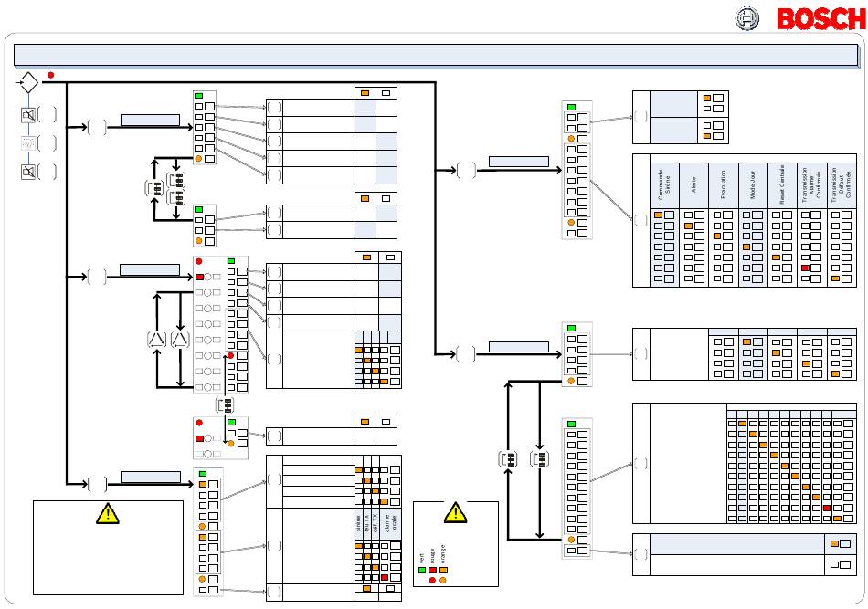Click the 'rouge' legend label
This screenshot has height=609, width=868.
[432, 556]
